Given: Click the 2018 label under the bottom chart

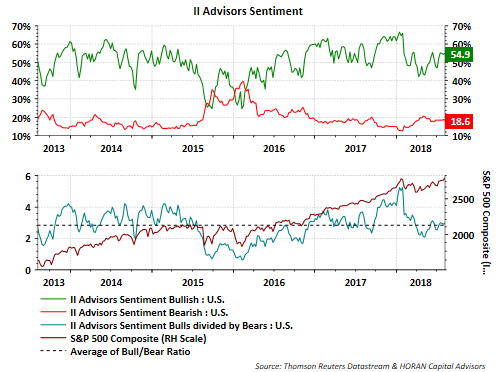Looking at the screenshot, I should (x=421, y=282).
